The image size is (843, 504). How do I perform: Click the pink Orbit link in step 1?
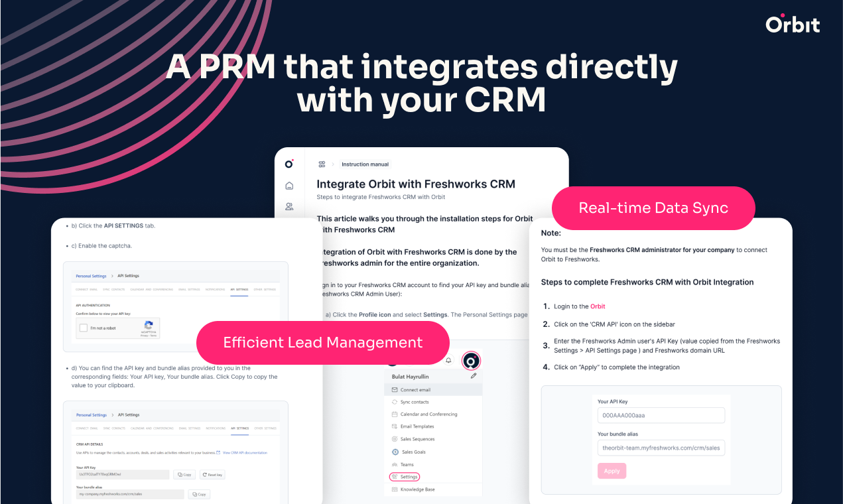pos(598,306)
